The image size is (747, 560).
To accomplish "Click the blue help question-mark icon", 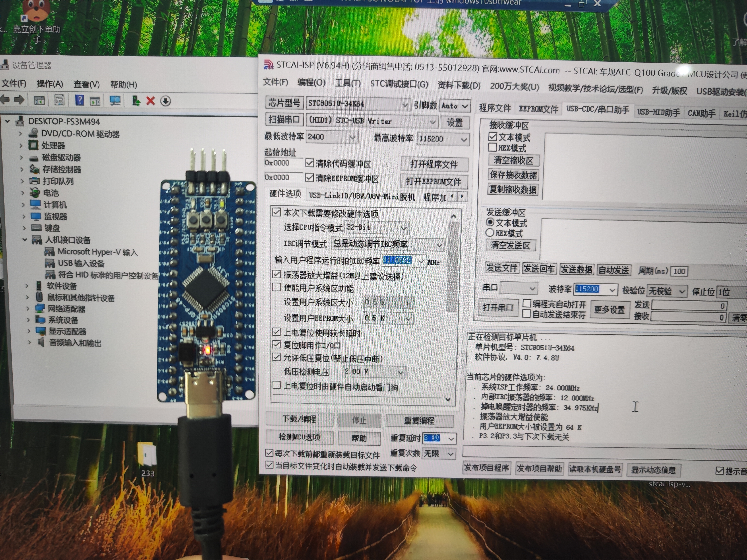I will click(79, 100).
